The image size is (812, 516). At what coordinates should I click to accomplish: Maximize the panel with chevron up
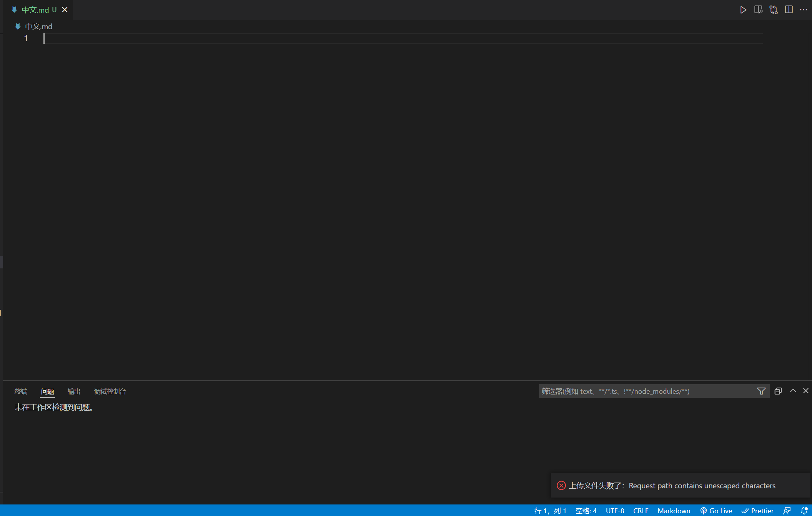coord(793,391)
